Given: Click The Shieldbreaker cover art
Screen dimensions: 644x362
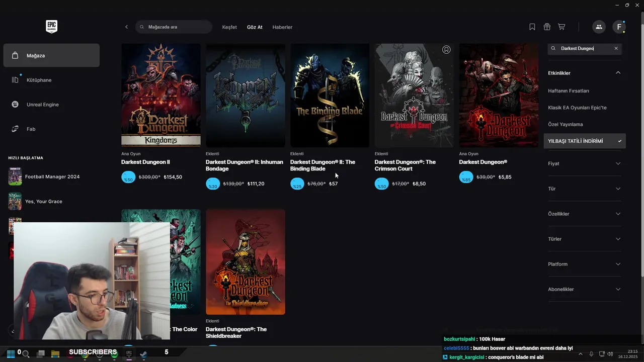Looking at the screenshot, I should pyautogui.click(x=246, y=262).
